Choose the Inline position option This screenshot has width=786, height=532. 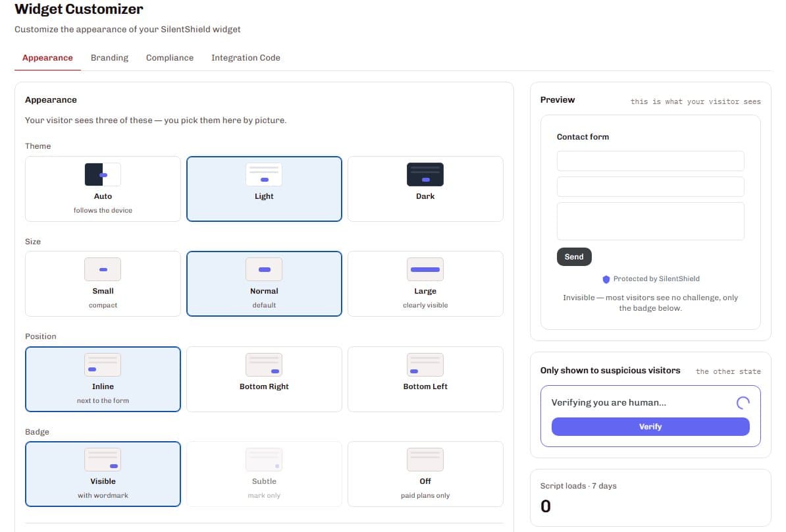(103, 379)
